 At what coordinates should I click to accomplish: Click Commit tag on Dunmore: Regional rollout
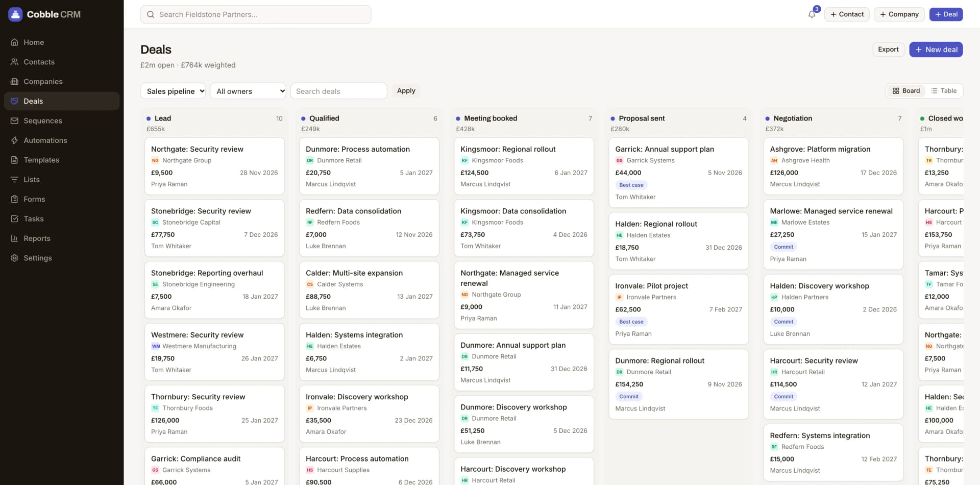click(x=629, y=397)
